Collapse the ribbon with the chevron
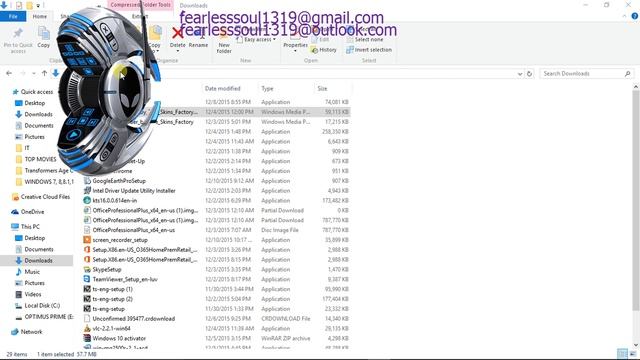 (x=624, y=16)
